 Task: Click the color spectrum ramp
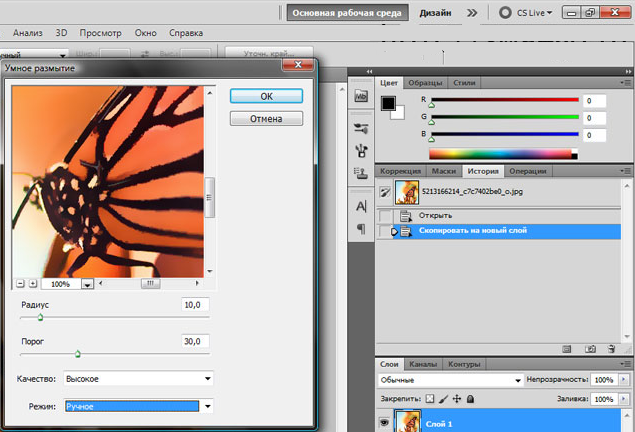pyautogui.click(x=503, y=154)
